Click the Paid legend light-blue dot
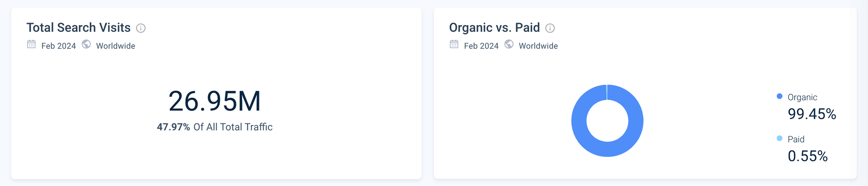Image resolution: width=868 pixels, height=186 pixels. 779,139
